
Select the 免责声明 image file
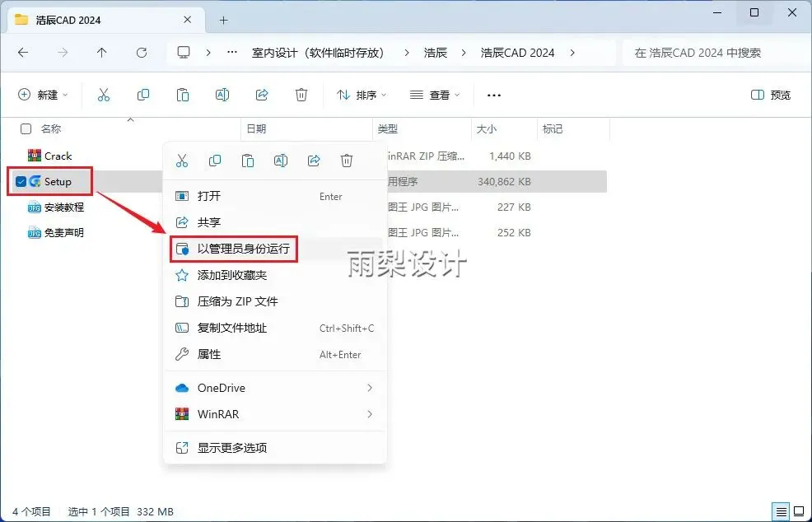[x=64, y=232]
